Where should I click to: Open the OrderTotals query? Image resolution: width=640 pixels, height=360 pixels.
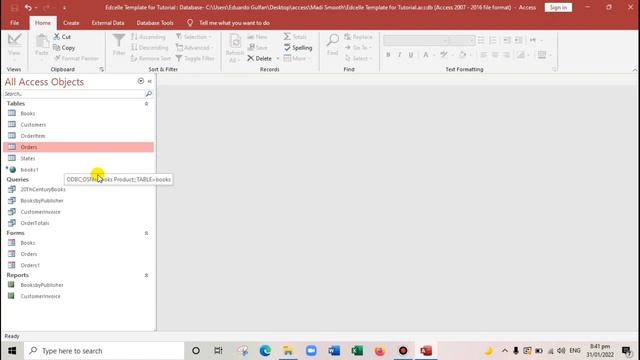pos(78,223)
